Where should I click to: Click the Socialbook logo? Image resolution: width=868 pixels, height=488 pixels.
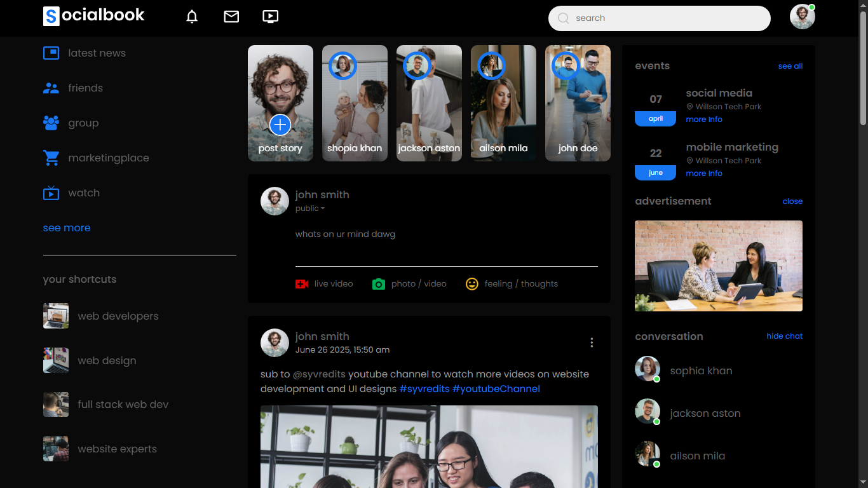click(x=94, y=16)
